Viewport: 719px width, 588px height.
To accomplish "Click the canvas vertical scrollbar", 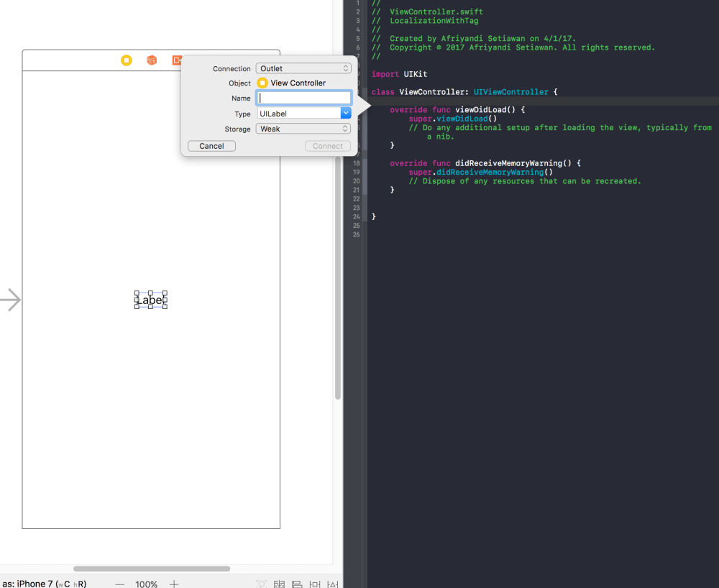I will pyautogui.click(x=338, y=277).
